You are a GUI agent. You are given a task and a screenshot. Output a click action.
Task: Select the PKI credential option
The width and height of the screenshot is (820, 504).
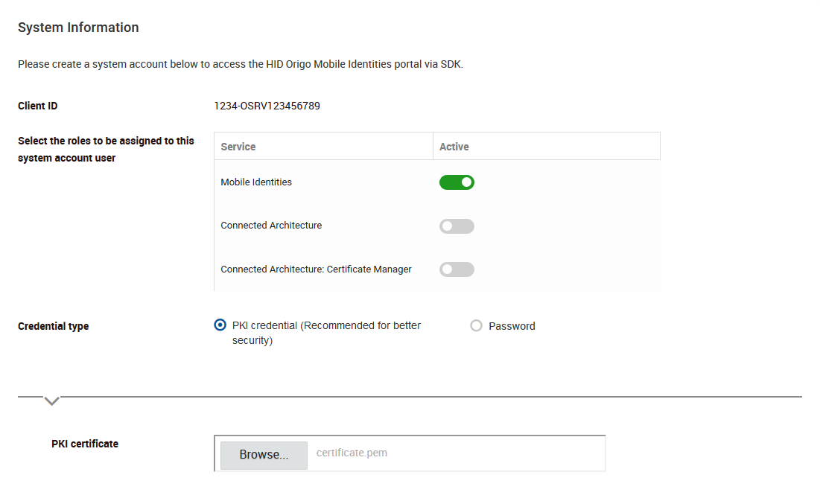pos(220,325)
